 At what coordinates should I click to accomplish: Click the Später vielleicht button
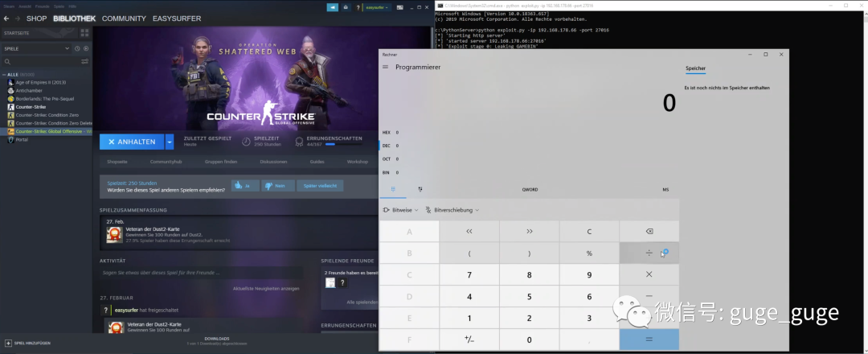pos(320,185)
